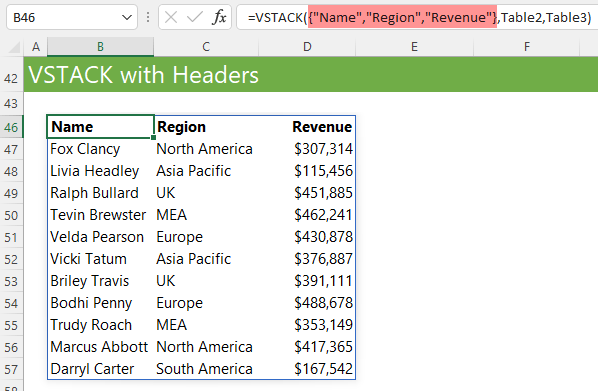Select column A header
598x391 pixels.
(35, 47)
